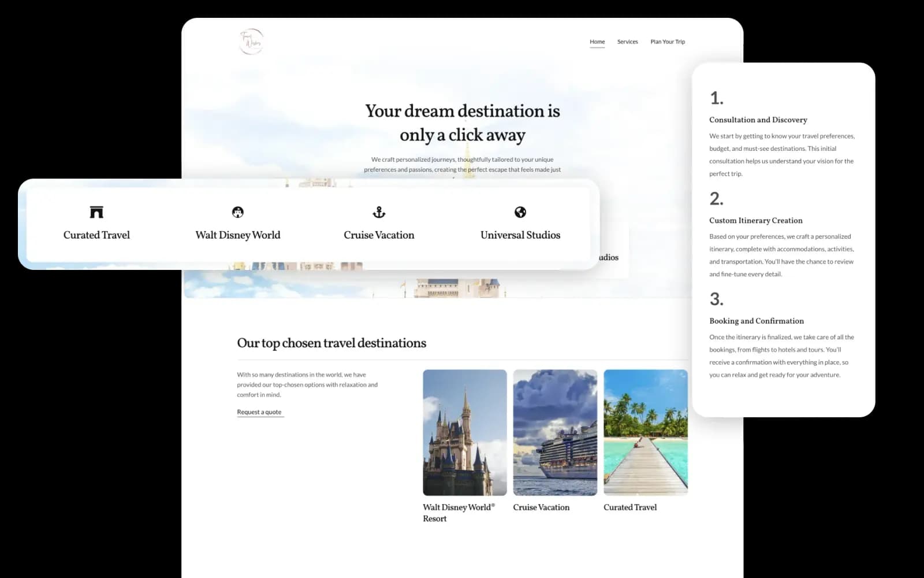Click the Cruise Vacation anchor icon
924x578 pixels.
click(379, 212)
